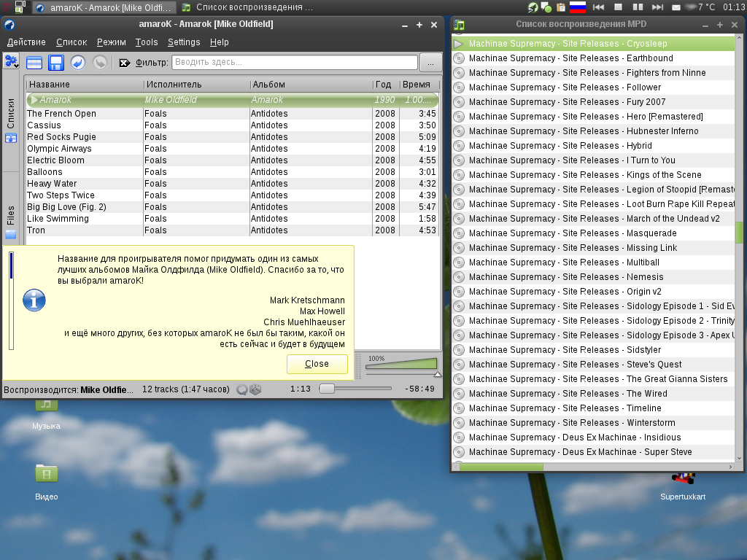Click the MPD playlist window title icon
Image resolution: width=747 pixels, height=560 pixels.
(459, 25)
